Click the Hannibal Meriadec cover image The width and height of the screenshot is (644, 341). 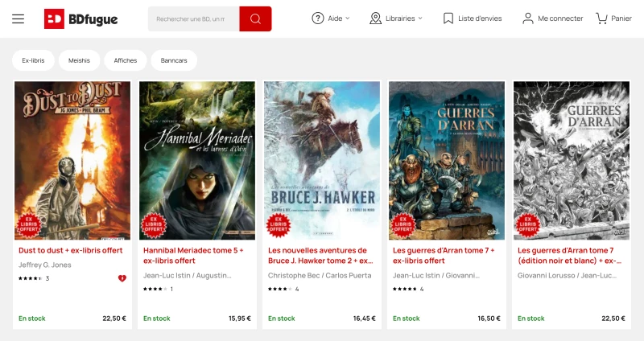197,160
